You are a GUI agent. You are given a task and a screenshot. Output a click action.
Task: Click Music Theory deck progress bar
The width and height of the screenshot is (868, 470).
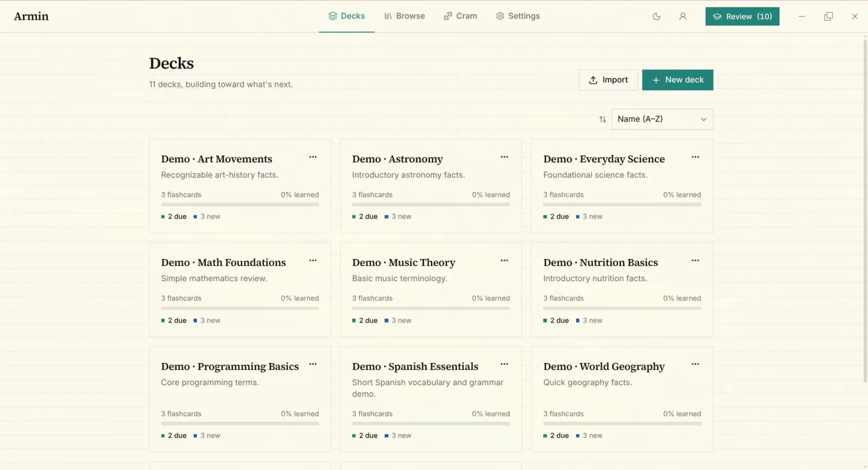point(431,308)
